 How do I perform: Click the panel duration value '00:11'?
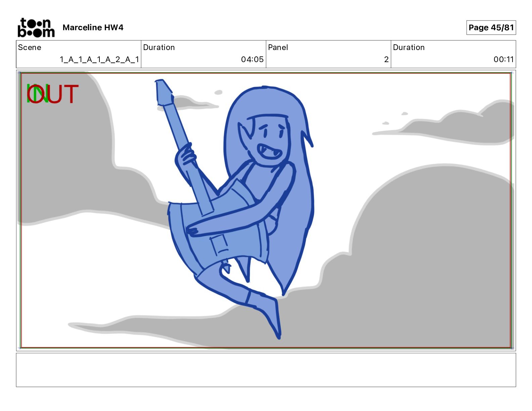click(x=503, y=59)
